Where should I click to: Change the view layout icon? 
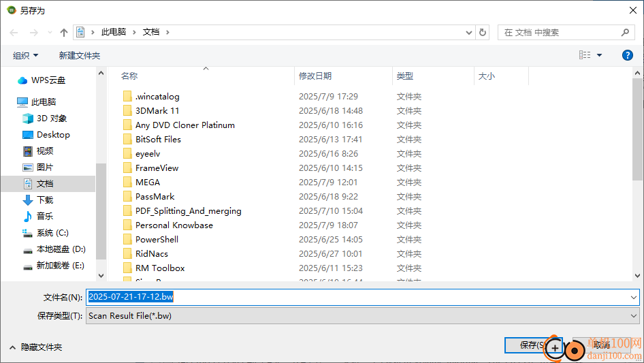click(x=585, y=54)
